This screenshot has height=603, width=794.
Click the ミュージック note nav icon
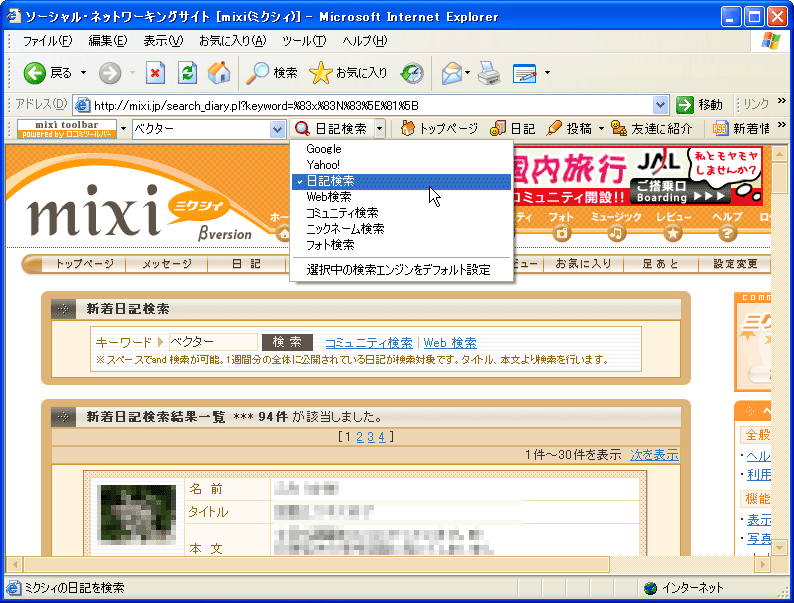616,233
